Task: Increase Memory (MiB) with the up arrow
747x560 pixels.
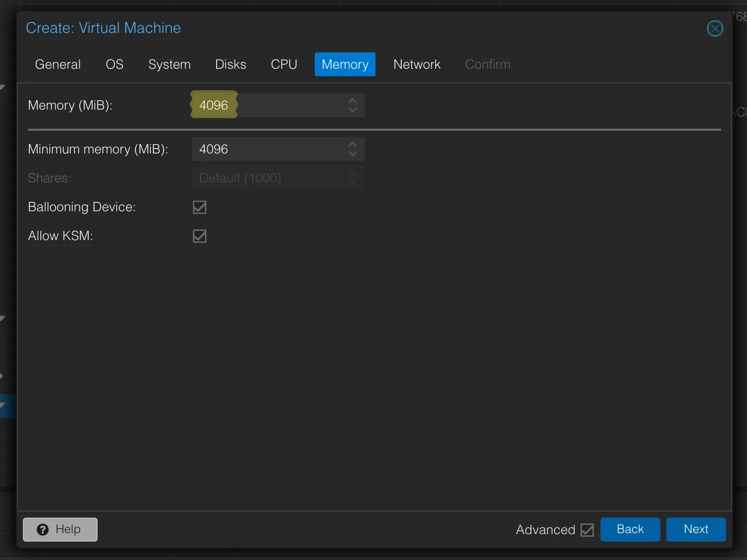Action: point(353,101)
